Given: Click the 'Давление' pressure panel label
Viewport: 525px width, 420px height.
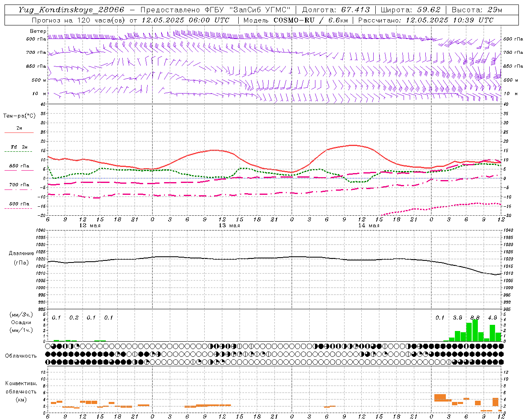Looking at the screenshot, I should click(x=21, y=253).
